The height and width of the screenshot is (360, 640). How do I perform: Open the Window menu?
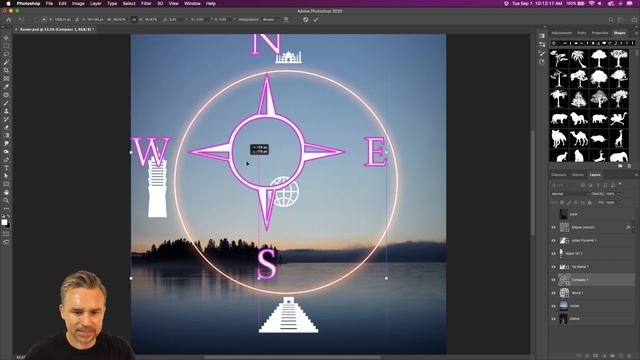click(x=192, y=3)
